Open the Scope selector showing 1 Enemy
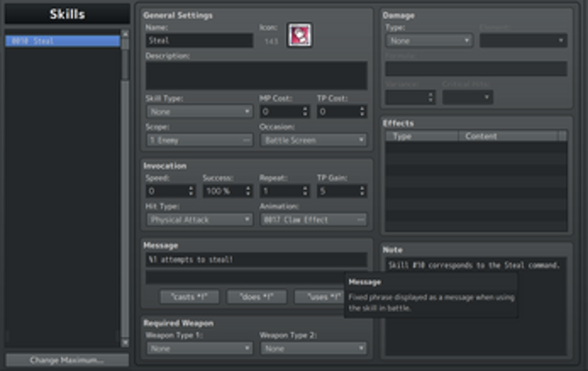 click(x=199, y=140)
